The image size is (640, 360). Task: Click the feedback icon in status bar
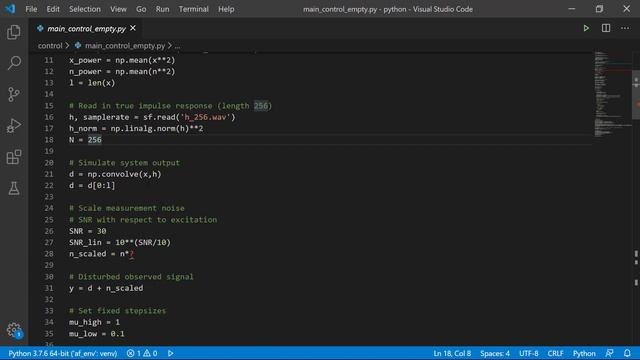[x=609, y=353]
